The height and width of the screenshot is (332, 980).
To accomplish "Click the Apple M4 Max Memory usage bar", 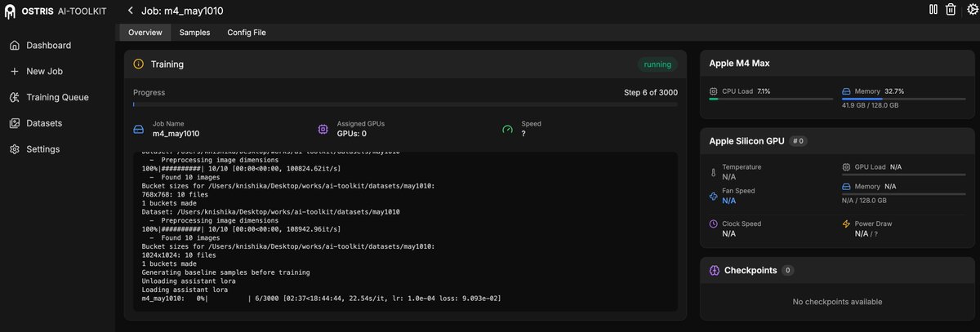I will tap(903, 99).
